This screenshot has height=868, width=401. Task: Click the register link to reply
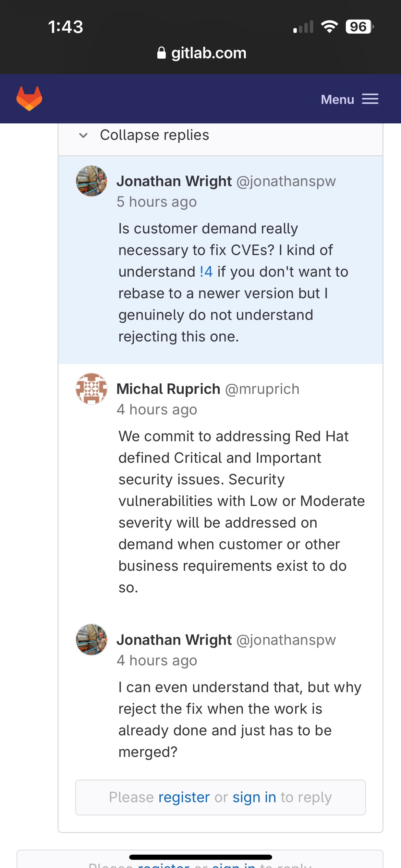click(x=184, y=797)
